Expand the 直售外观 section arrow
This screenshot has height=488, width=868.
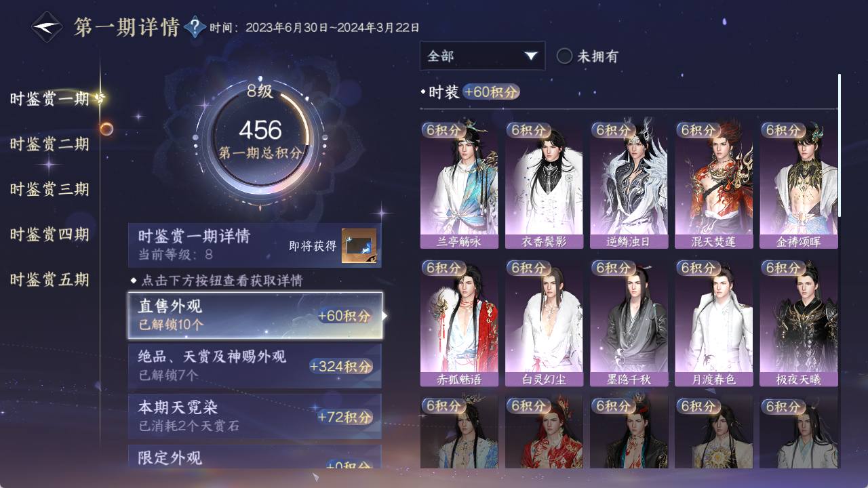click(x=385, y=316)
